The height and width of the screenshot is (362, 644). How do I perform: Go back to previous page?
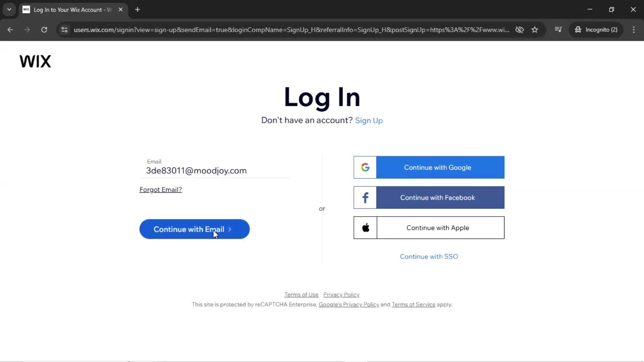click(x=10, y=29)
